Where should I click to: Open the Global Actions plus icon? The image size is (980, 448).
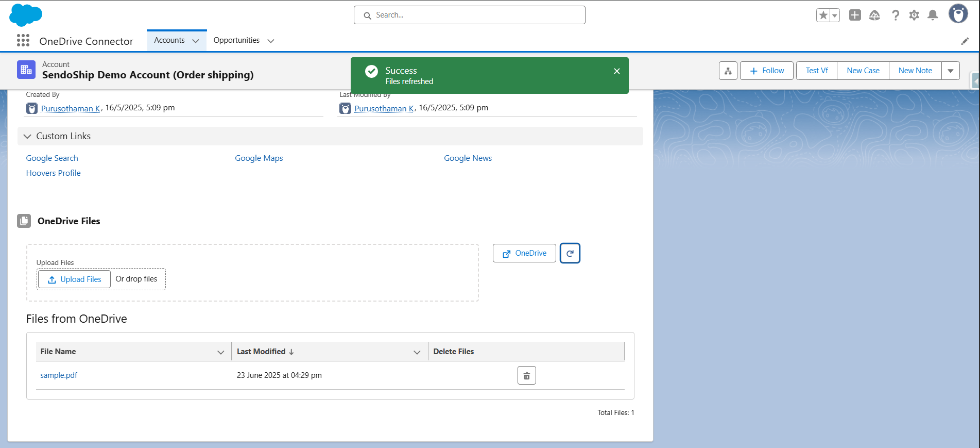point(855,15)
